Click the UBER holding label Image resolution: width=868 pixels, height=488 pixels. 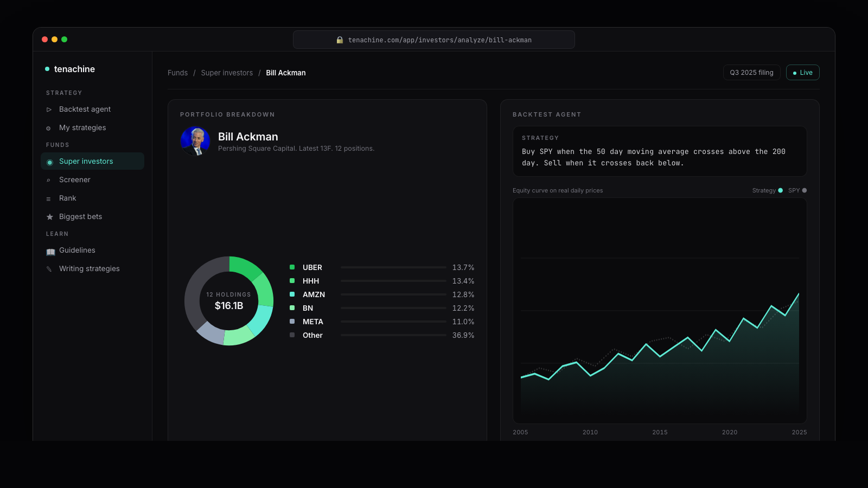click(312, 267)
